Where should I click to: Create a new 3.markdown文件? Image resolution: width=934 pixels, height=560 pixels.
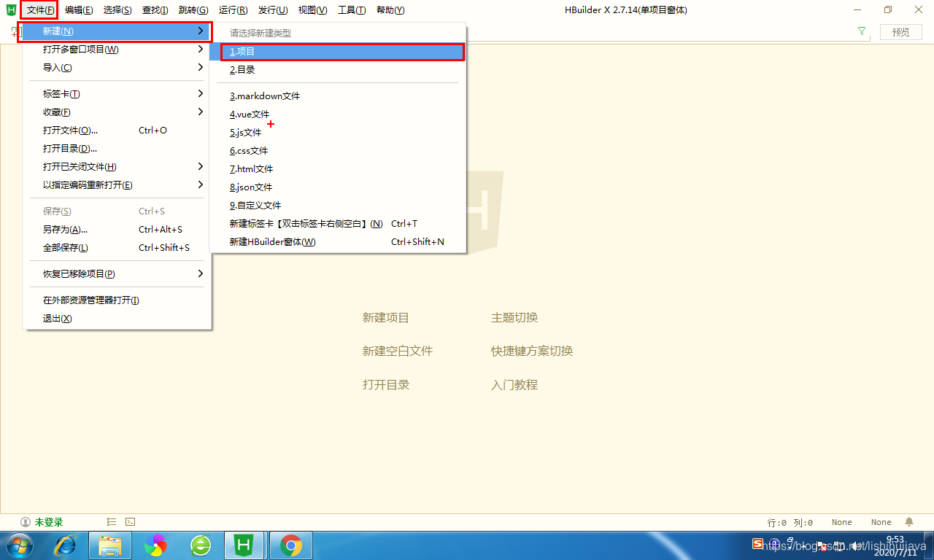338,96
